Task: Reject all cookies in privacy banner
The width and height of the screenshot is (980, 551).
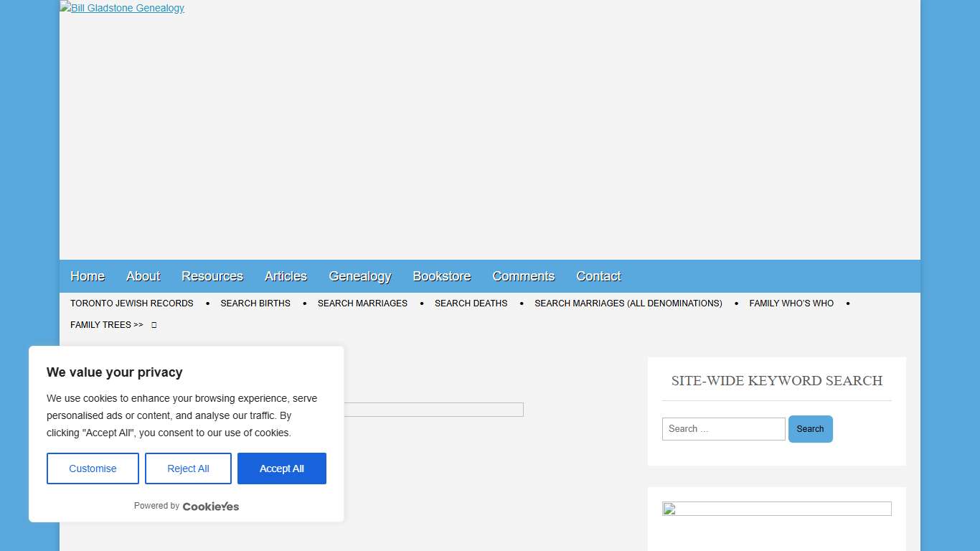Action: [188, 468]
